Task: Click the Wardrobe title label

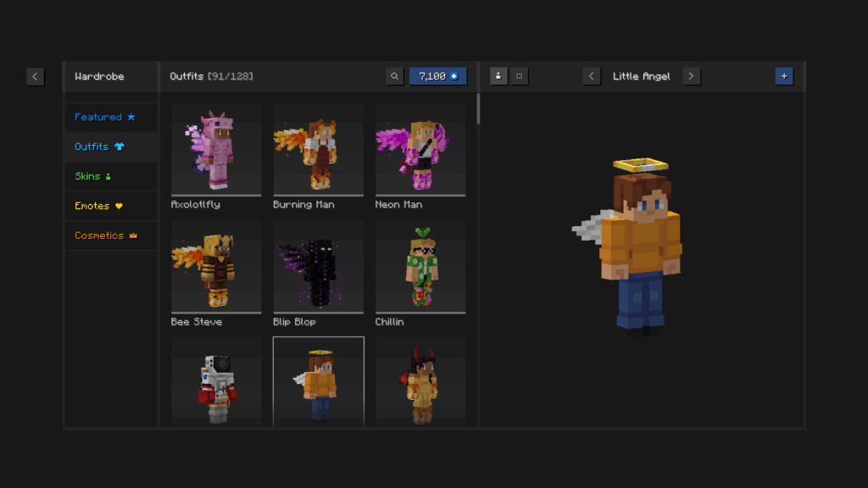Action: pos(100,76)
